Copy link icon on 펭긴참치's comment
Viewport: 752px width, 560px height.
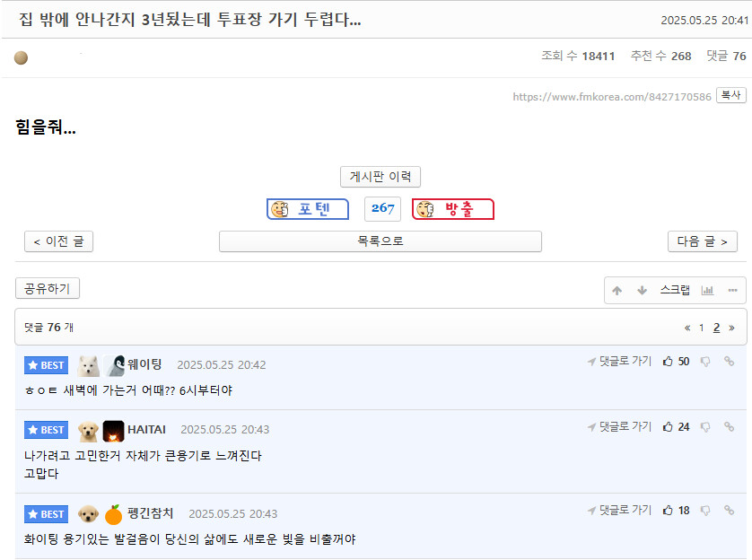pos(729,511)
